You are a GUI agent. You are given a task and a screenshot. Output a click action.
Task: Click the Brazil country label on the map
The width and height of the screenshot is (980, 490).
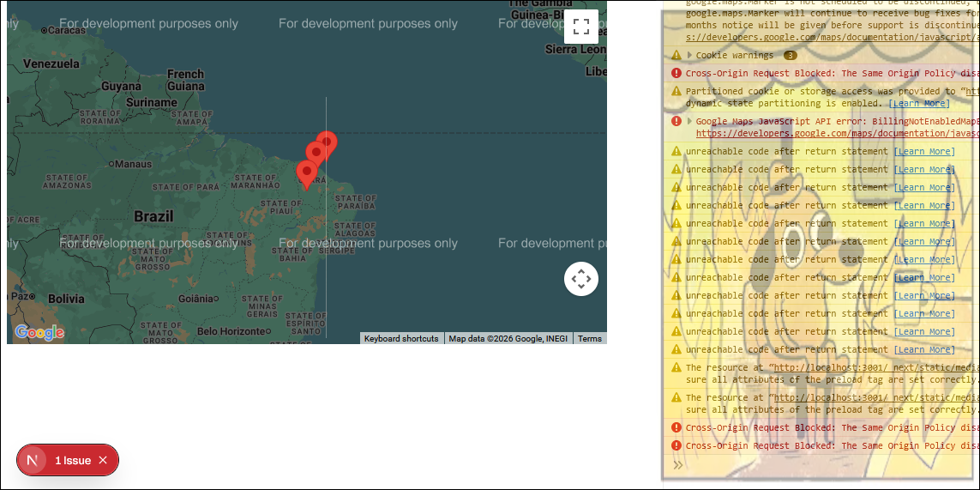coord(153,216)
